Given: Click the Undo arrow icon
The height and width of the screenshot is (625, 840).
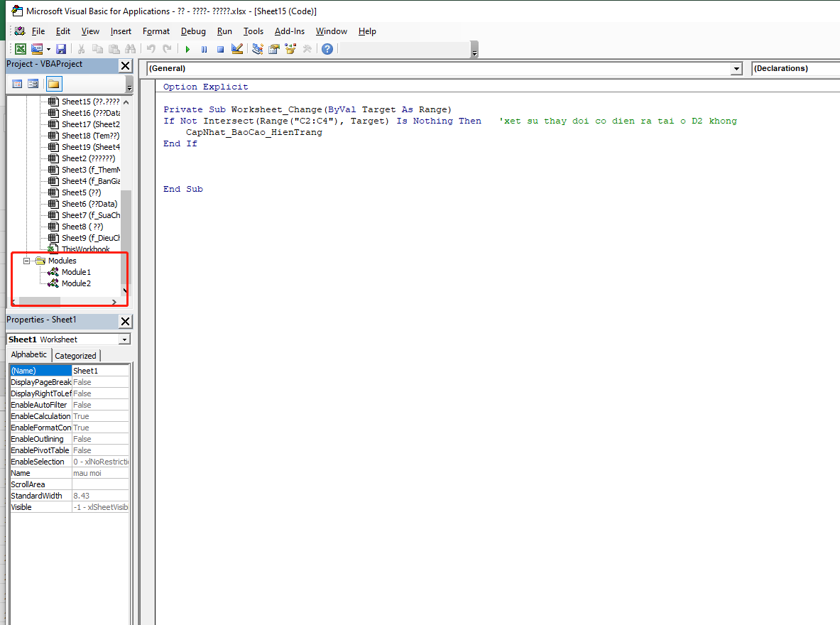Looking at the screenshot, I should click(x=151, y=49).
